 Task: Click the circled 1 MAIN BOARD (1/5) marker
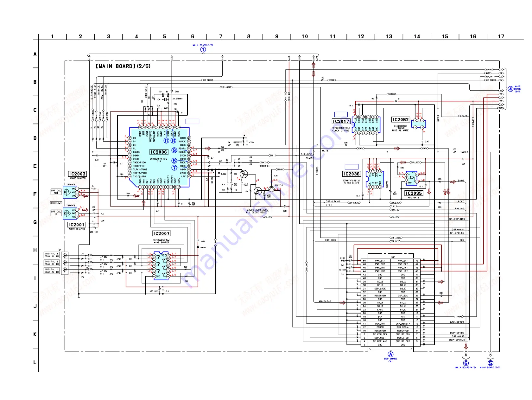203,49
